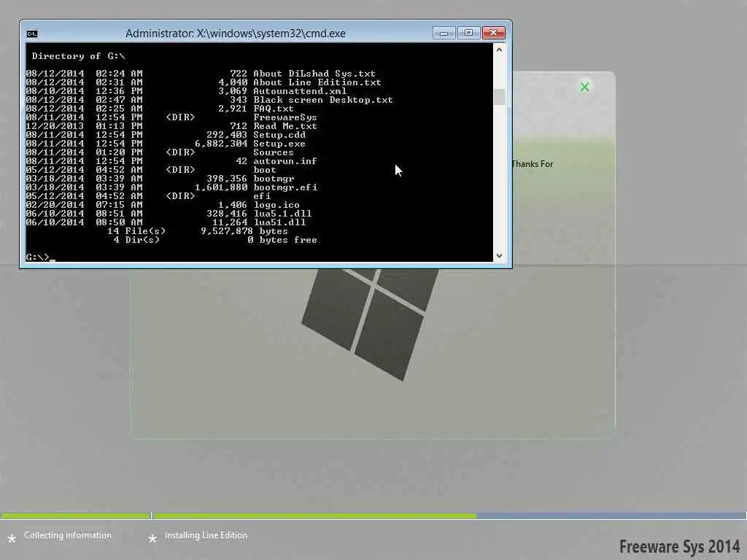The image size is (747, 560).
Task: Click the cmd vertical scrollbar thumb
Action: click(x=499, y=97)
